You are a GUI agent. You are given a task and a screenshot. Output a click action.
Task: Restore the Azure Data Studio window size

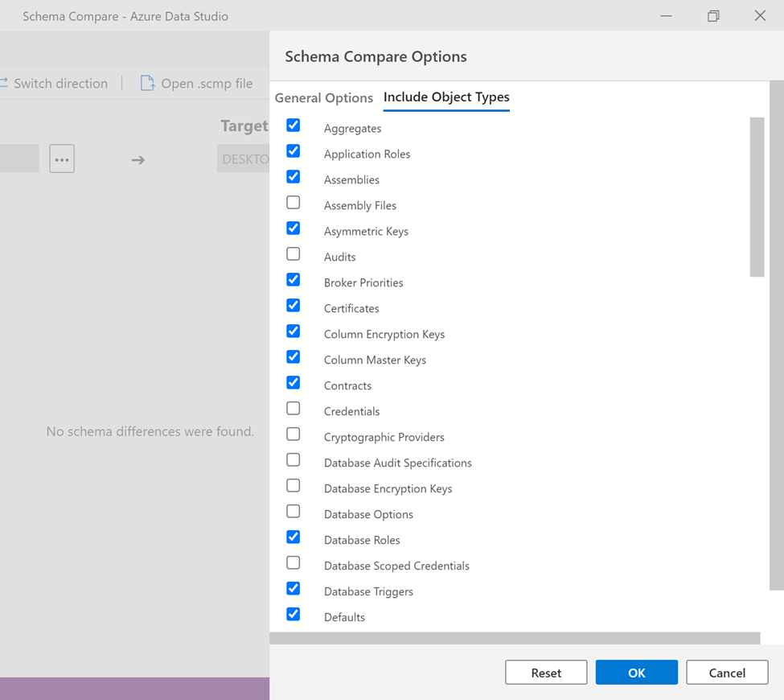[x=713, y=16]
